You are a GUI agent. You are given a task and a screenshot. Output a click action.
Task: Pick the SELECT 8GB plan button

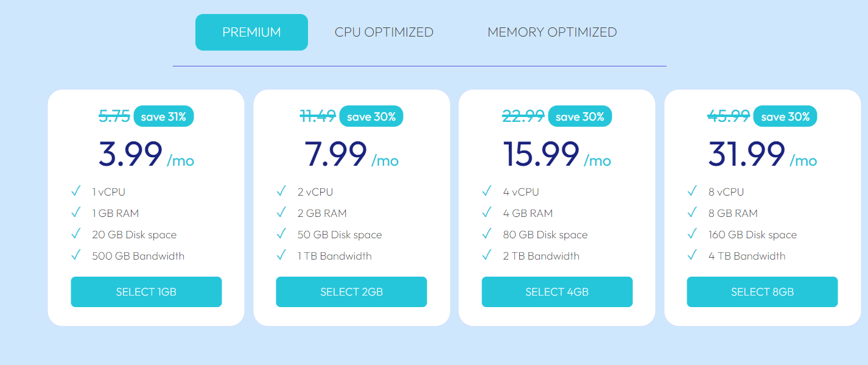tap(762, 292)
